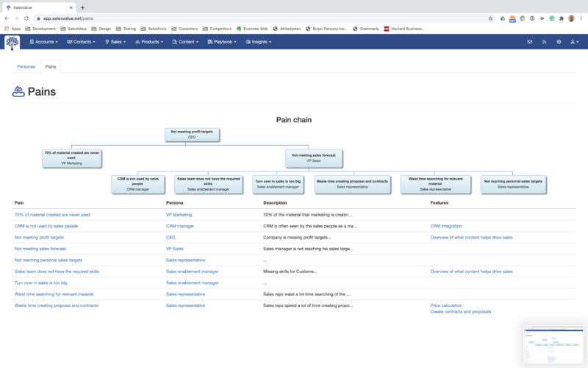Viewport: 588px width, 368px height.
Task: Select 'Not meeting sales forecast' chain node
Action: [315, 158]
